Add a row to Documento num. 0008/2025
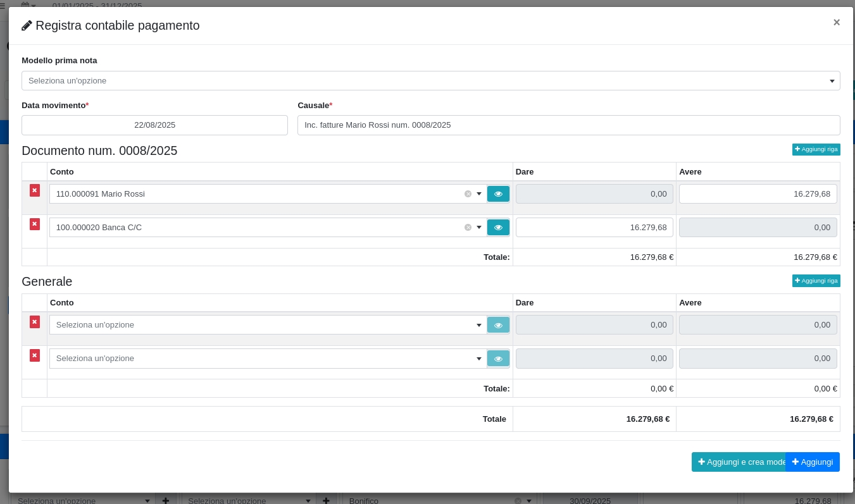 click(x=816, y=149)
